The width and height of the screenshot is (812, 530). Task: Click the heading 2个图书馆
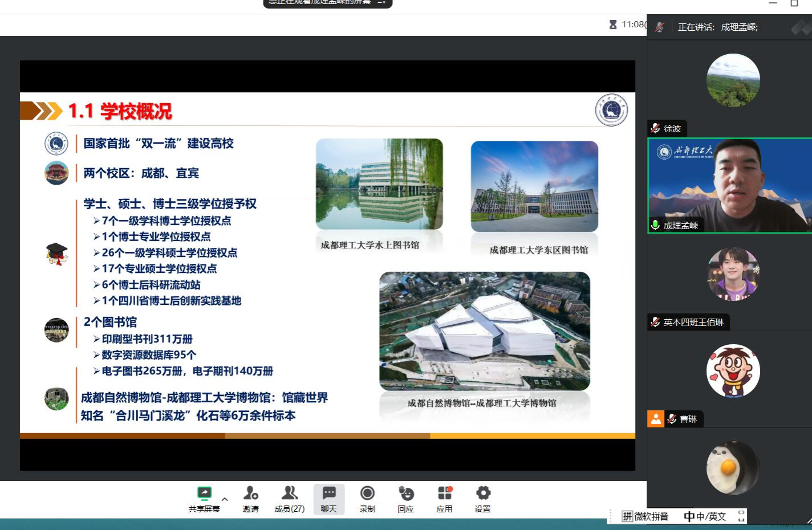110,322
